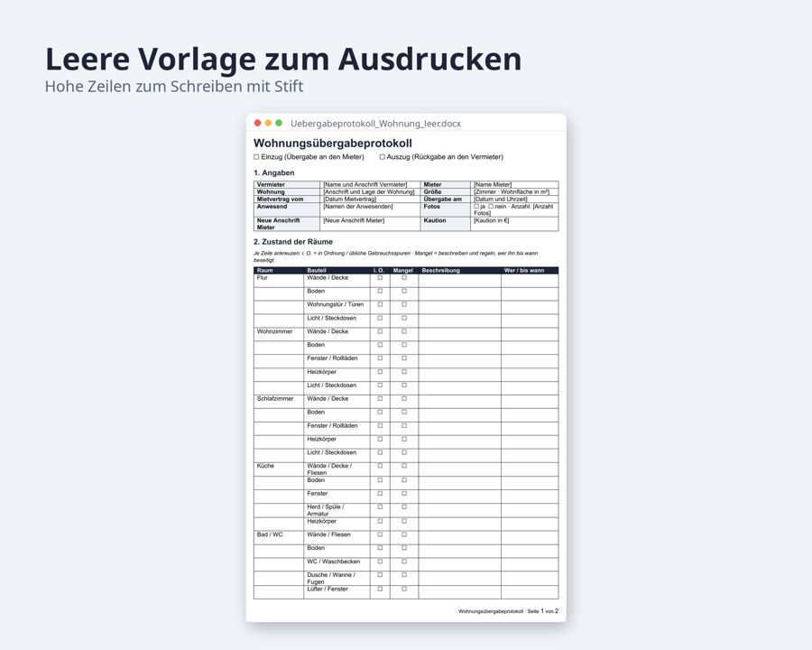Click the [Kaution in €] placeholder
Screen dimensions: 812x650
pyautogui.click(x=492, y=220)
